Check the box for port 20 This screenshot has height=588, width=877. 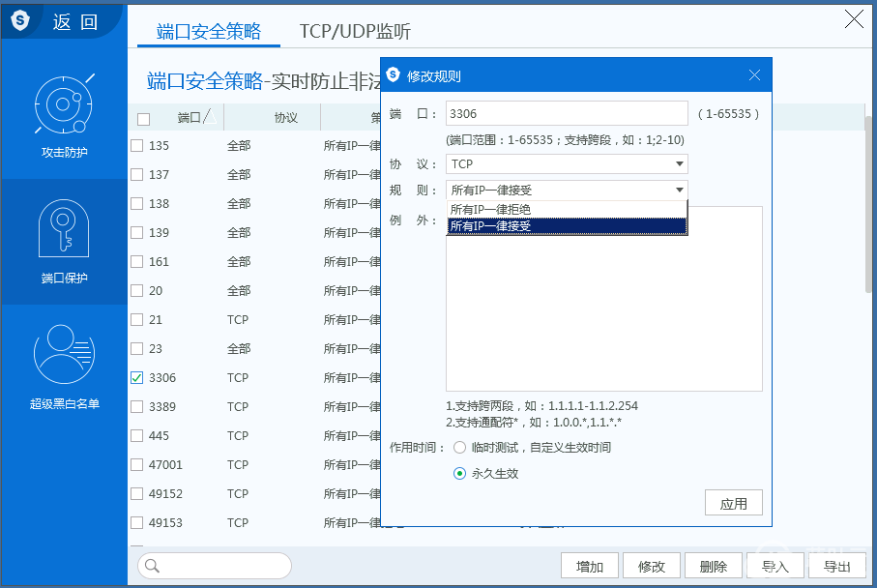(x=136, y=290)
